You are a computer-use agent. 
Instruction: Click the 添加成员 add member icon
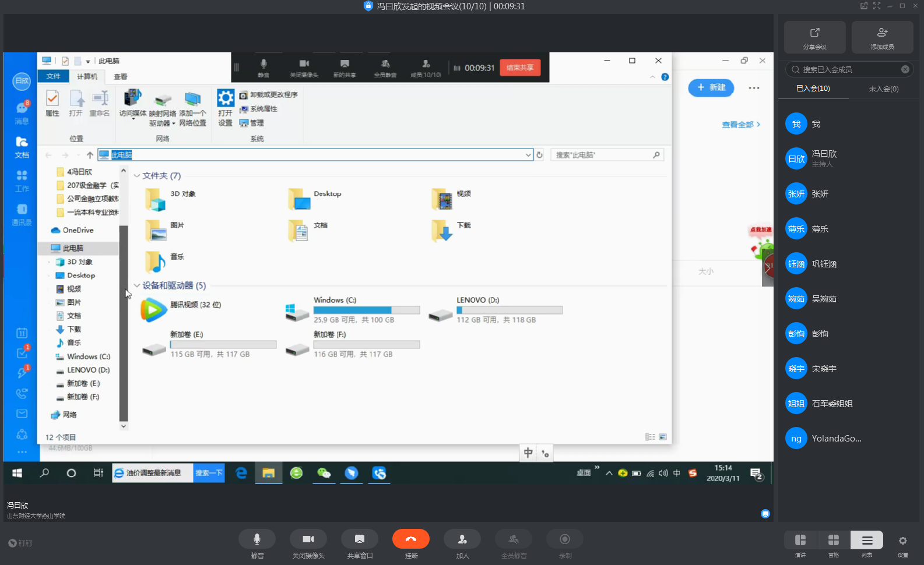882,37
